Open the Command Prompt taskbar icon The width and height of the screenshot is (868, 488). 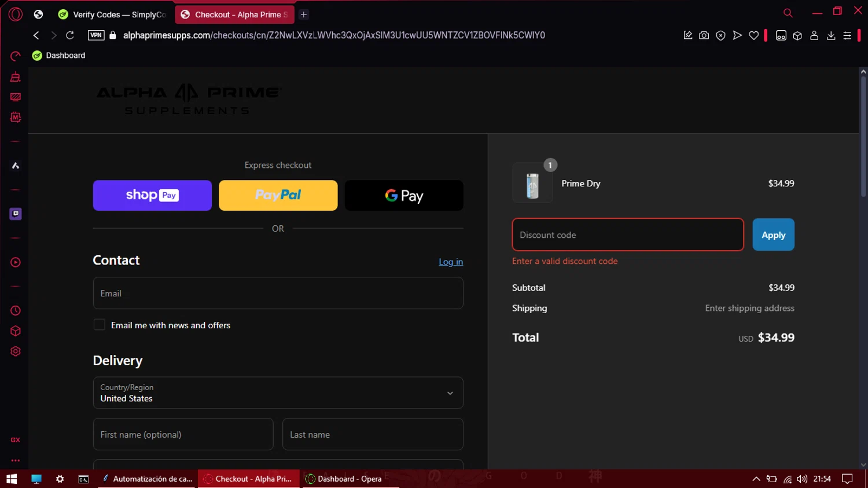coord(83,479)
